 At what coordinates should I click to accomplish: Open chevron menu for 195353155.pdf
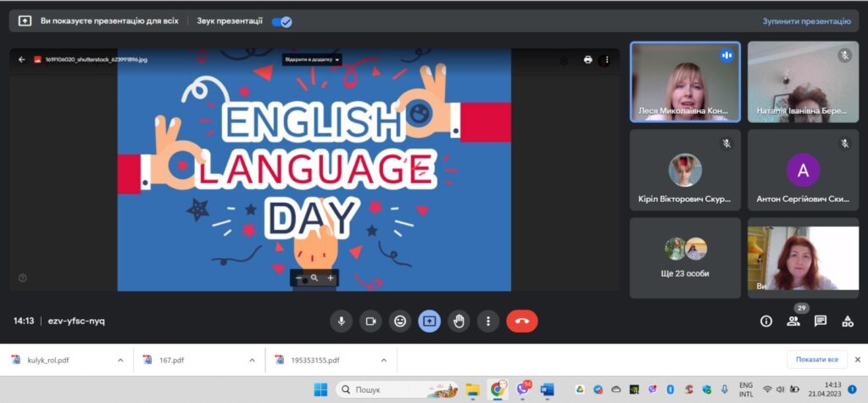tap(384, 360)
